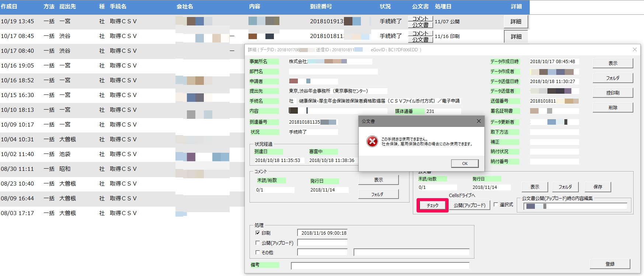644x276 pixels.
Task: Select the row dated 10/09 10:17
Action: pos(122,125)
